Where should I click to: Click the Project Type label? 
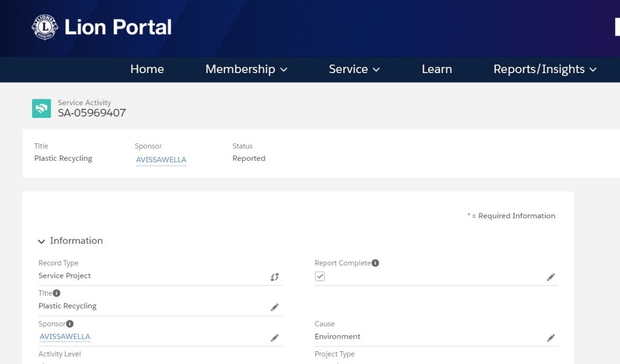[x=334, y=354]
